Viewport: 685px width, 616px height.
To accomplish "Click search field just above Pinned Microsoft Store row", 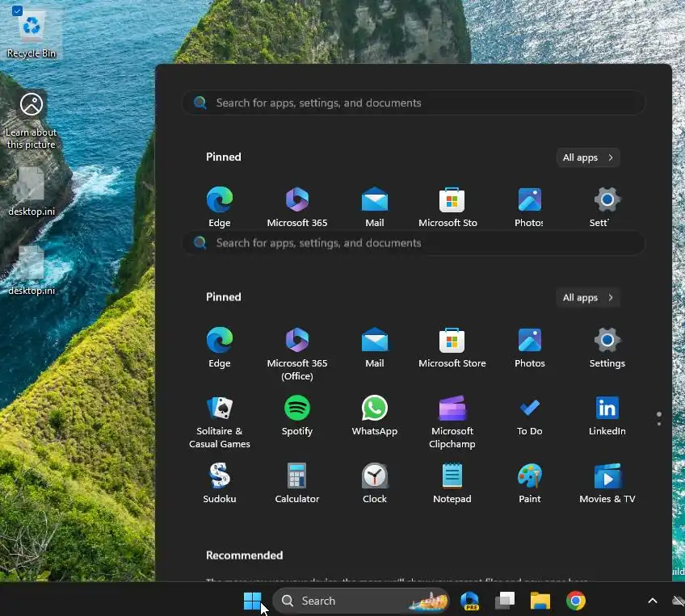I will [x=414, y=243].
